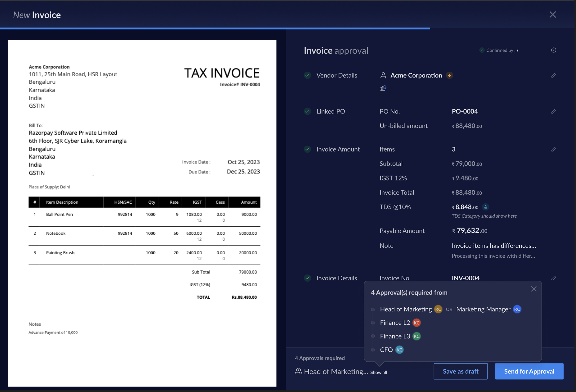576x392 pixels.
Task: Click the Un-billed amount ₹88,480.00
Action: click(467, 126)
